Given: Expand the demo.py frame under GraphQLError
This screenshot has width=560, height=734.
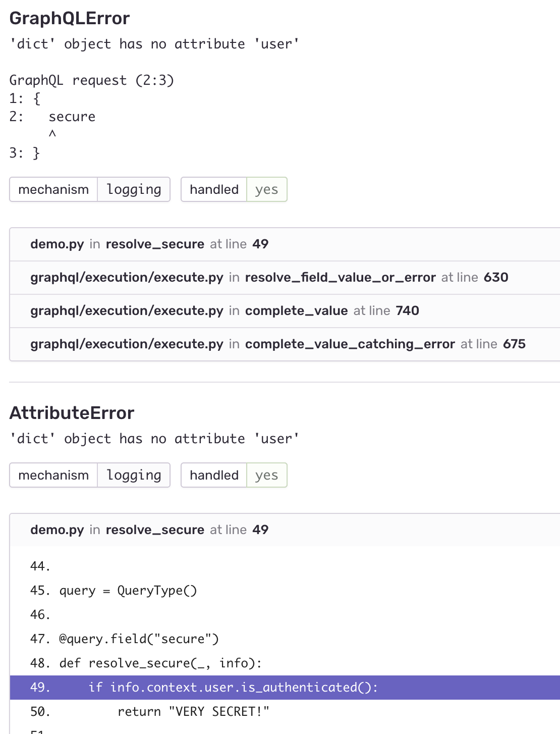Looking at the screenshot, I should [149, 244].
